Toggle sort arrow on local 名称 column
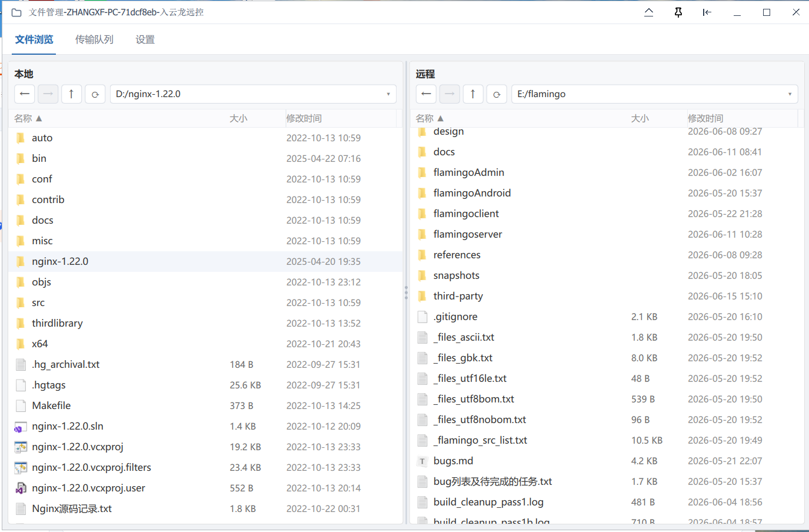 39,118
